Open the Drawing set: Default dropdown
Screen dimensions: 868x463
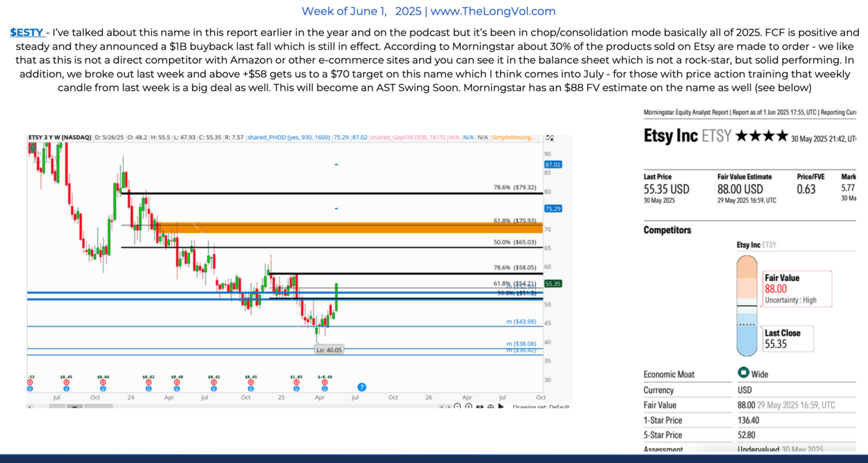pyautogui.click(x=541, y=407)
